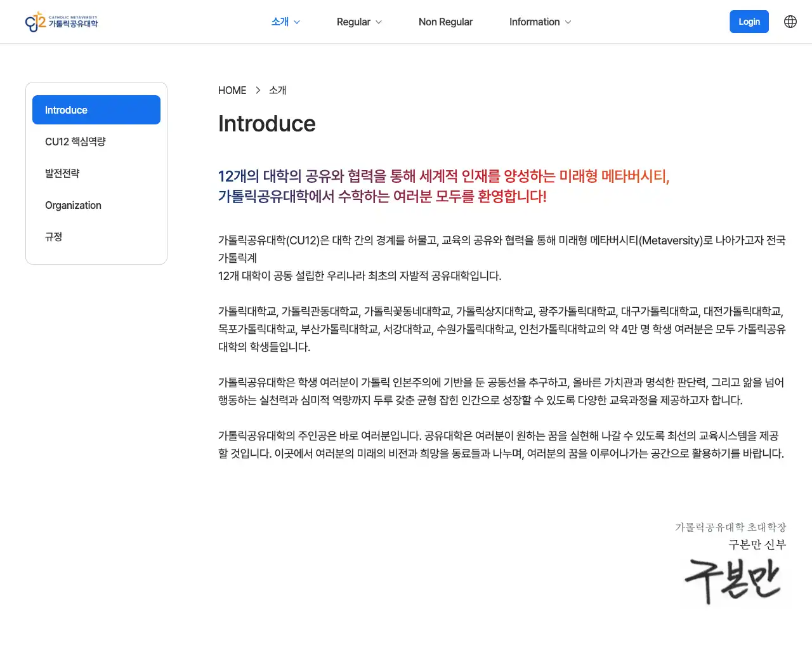Open the globe language selector icon
This screenshot has height=650, width=812.
pyautogui.click(x=790, y=22)
